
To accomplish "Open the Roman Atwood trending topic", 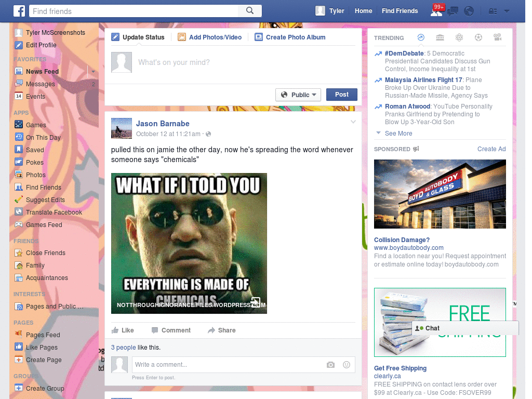I will tap(407, 106).
